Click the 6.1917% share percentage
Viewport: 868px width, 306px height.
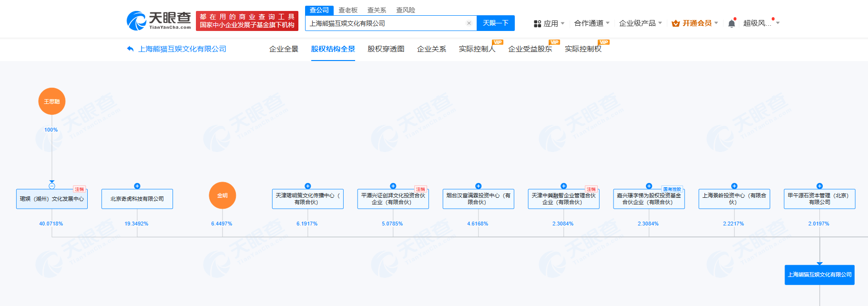pyautogui.click(x=307, y=224)
